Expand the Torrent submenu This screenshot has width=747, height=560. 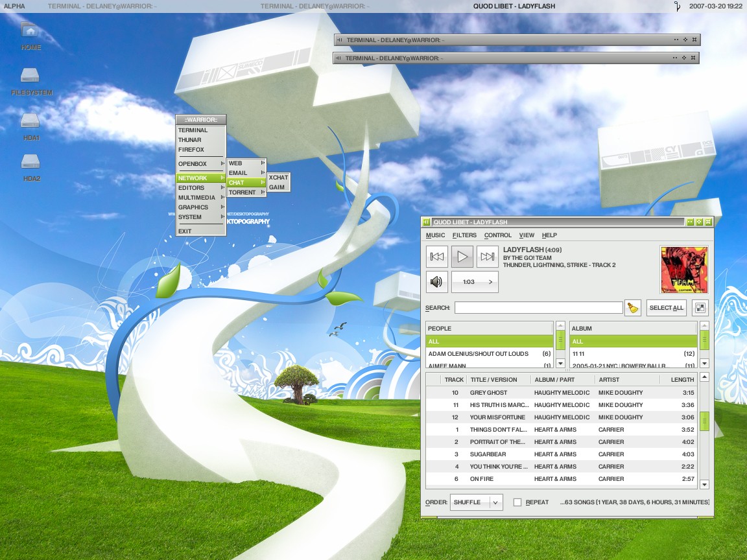click(246, 192)
